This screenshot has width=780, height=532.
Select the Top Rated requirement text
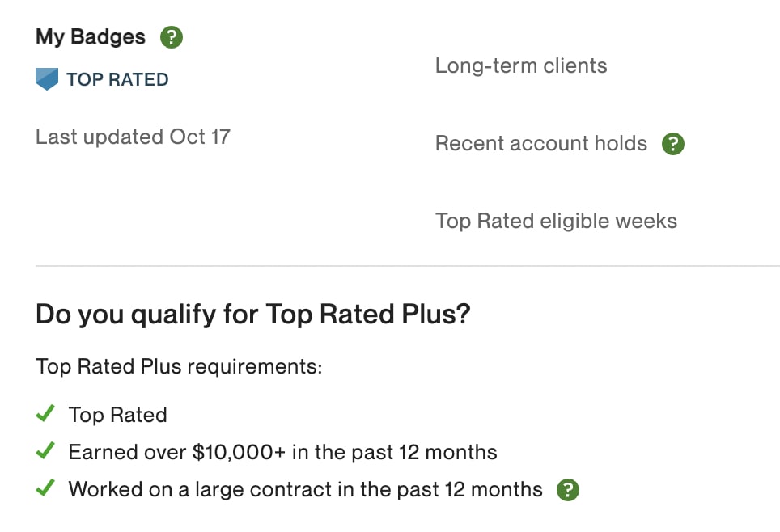click(118, 415)
